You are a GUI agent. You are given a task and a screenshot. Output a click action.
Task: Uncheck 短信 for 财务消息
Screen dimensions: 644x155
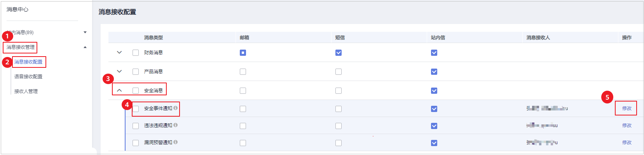(x=339, y=53)
